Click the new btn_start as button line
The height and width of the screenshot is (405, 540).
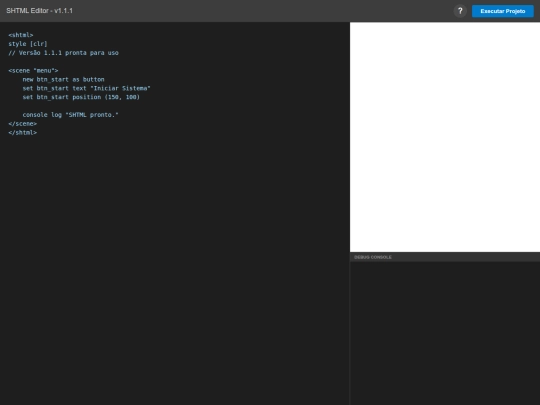tap(63, 79)
